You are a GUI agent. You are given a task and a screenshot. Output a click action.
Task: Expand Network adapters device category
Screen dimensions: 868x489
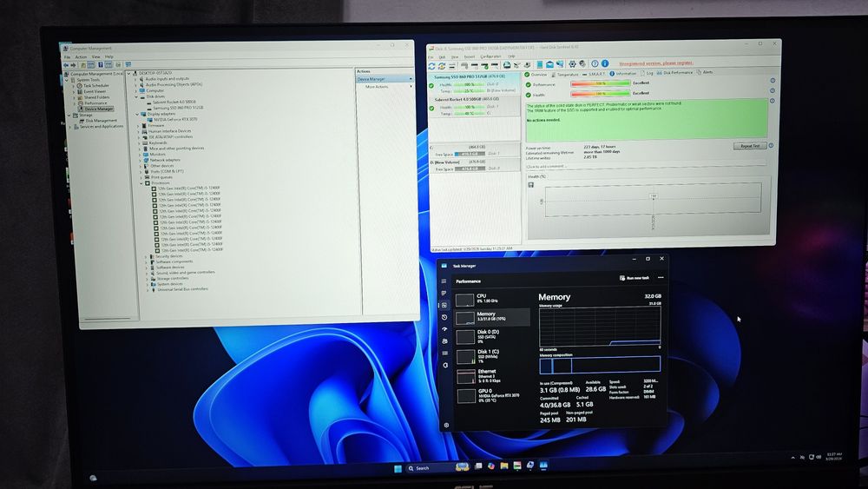[x=140, y=160]
